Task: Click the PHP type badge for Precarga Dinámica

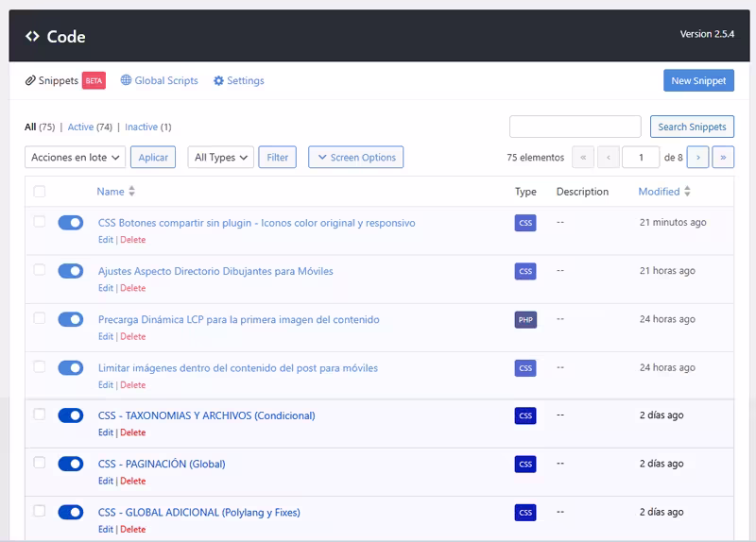Action: click(525, 319)
